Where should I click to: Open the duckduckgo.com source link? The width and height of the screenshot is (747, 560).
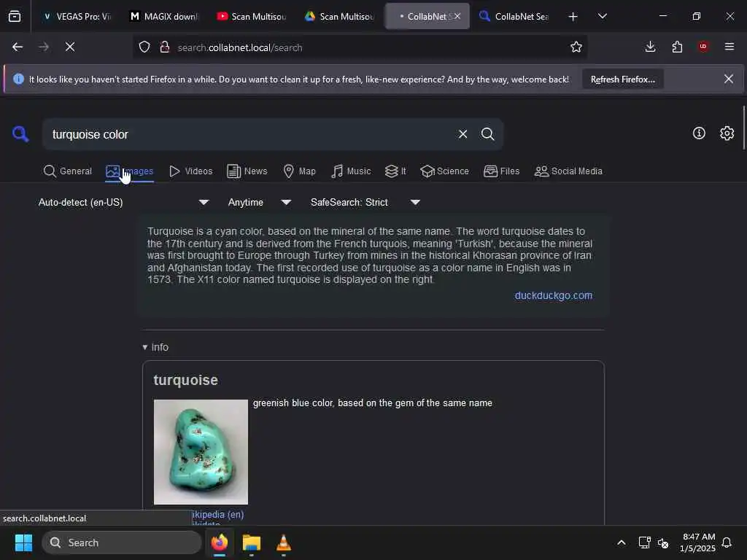[x=553, y=295]
